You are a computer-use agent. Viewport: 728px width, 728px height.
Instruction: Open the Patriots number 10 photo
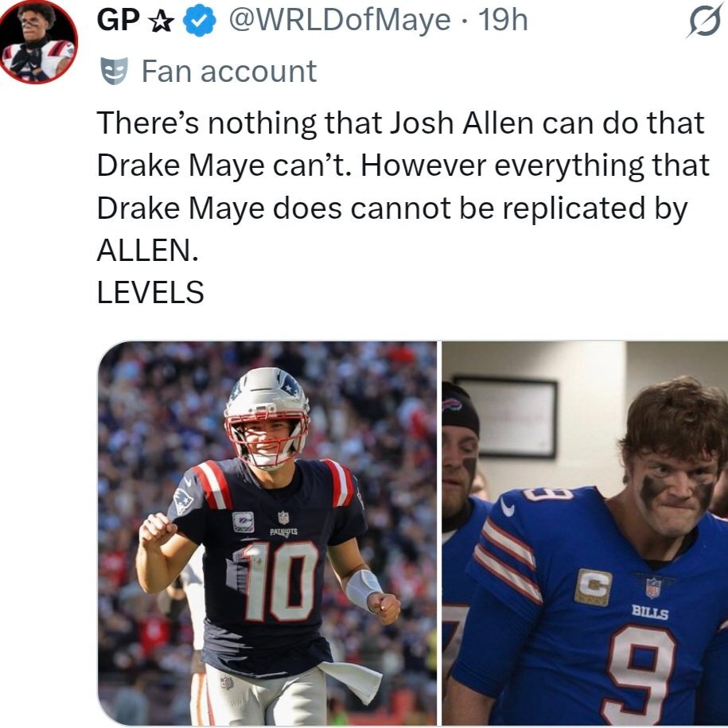pos(267,533)
